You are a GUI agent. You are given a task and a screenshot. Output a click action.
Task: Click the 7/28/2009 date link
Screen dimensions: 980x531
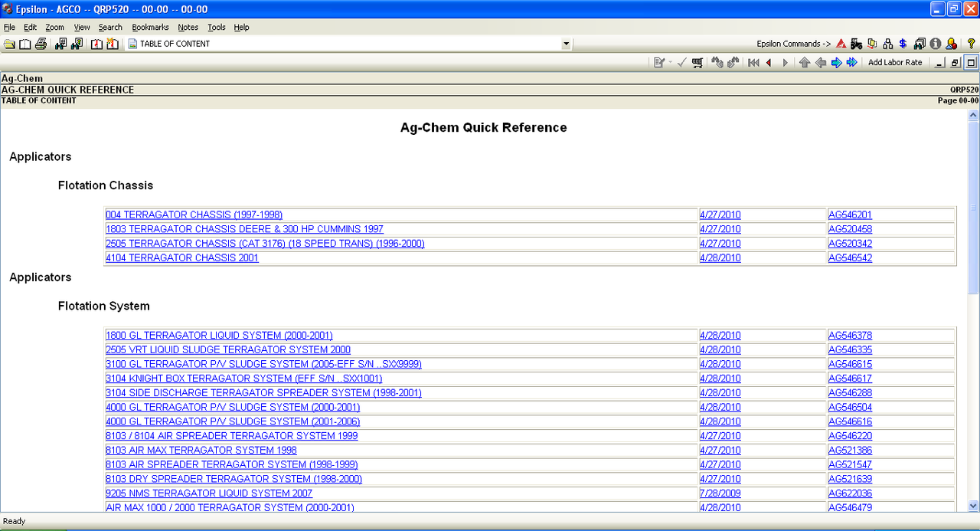[x=720, y=493]
